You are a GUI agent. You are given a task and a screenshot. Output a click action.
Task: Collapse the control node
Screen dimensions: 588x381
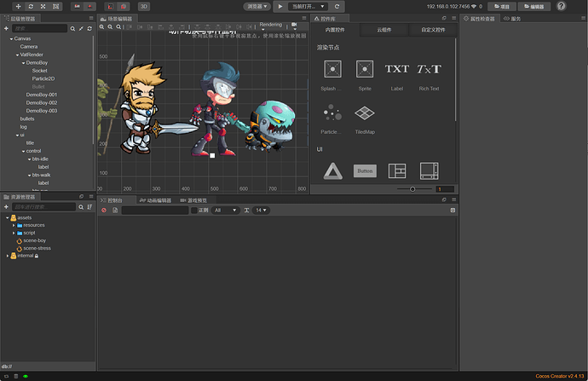pos(23,151)
